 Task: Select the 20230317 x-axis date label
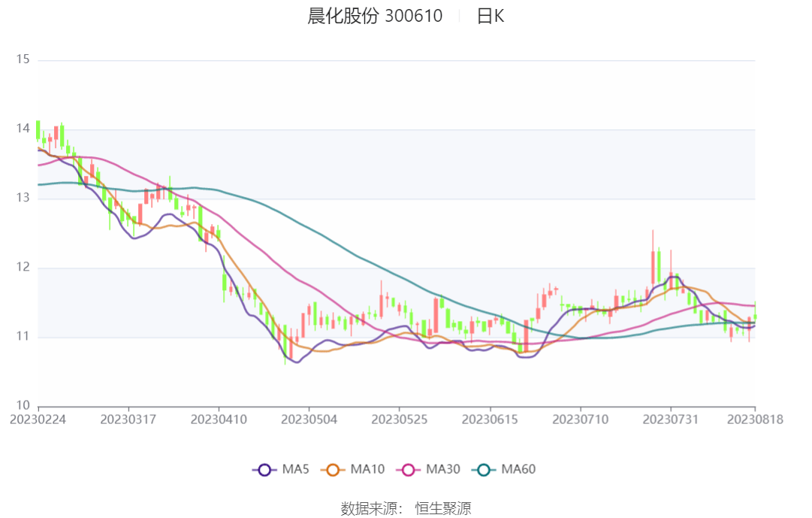(x=128, y=420)
